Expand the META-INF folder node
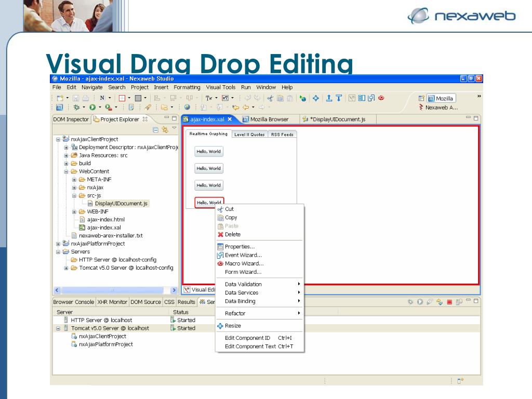This screenshot has height=399, width=532. (74, 179)
